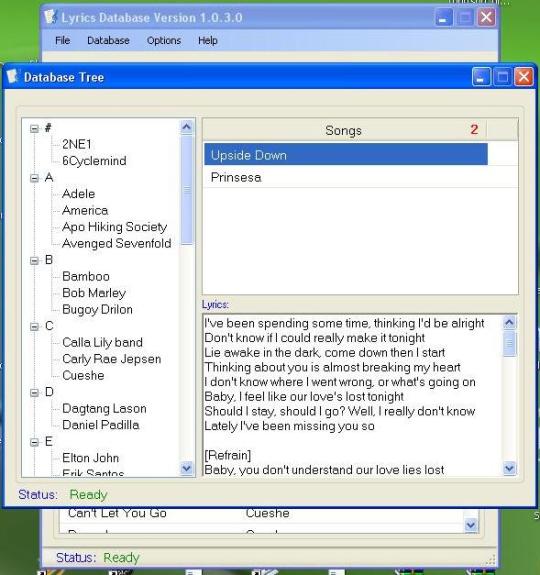Select artist Bamboo in tree
540x575 pixels.
pyautogui.click(x=86, y=276)
